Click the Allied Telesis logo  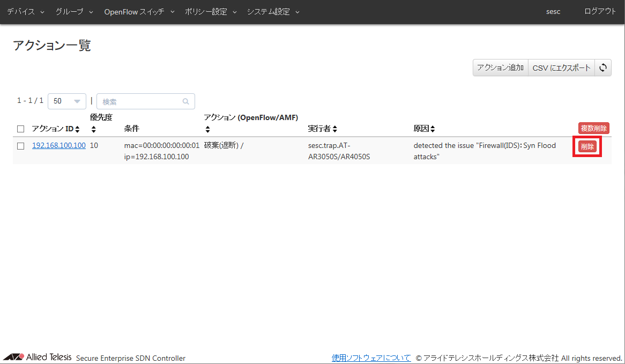38,358
